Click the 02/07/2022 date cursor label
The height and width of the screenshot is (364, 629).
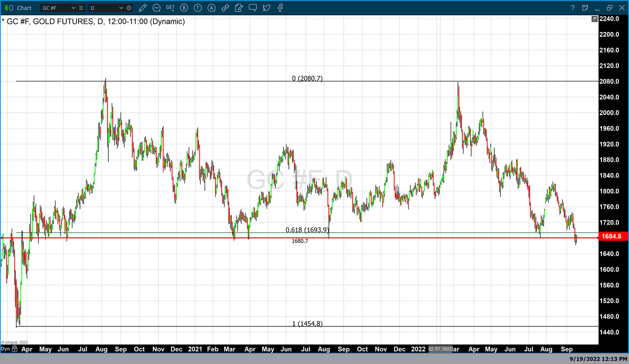coord(440,349)
